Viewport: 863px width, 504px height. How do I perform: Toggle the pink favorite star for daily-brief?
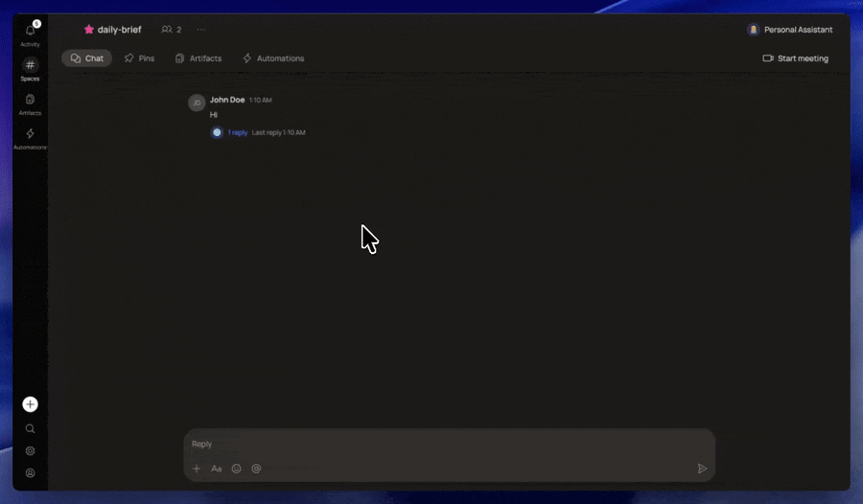pyautogui.click(x=88, y=29)
